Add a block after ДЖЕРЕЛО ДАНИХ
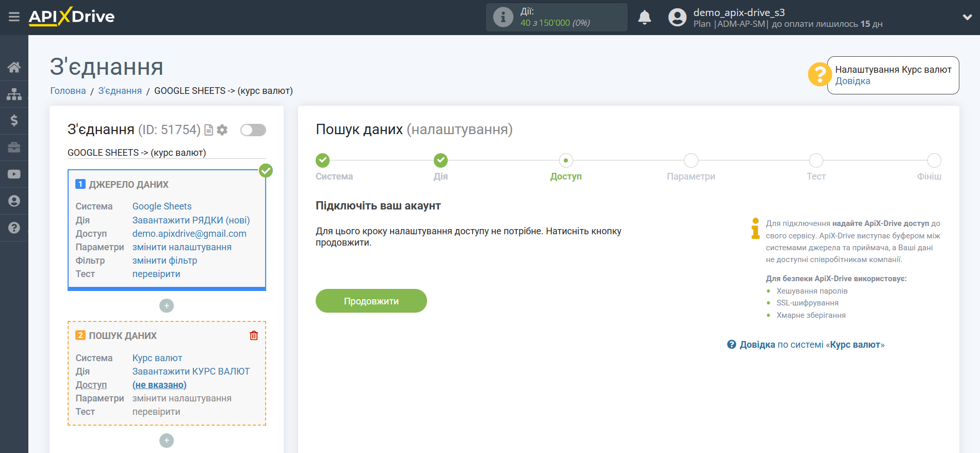The width and height of the screenshot is (980, 453). (x=167, y=306)
